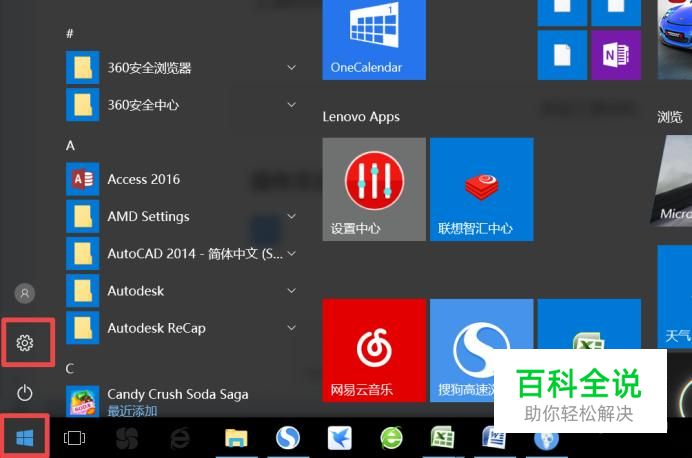Open Task View on the taskbar
The width and height of the screenshot is (692, 458).
click(x=74, y=438)
